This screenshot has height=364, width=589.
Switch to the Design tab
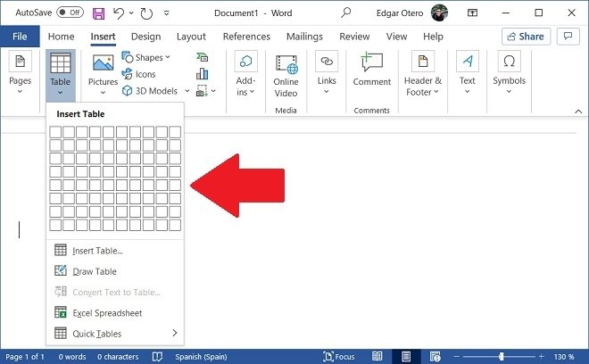145,37
